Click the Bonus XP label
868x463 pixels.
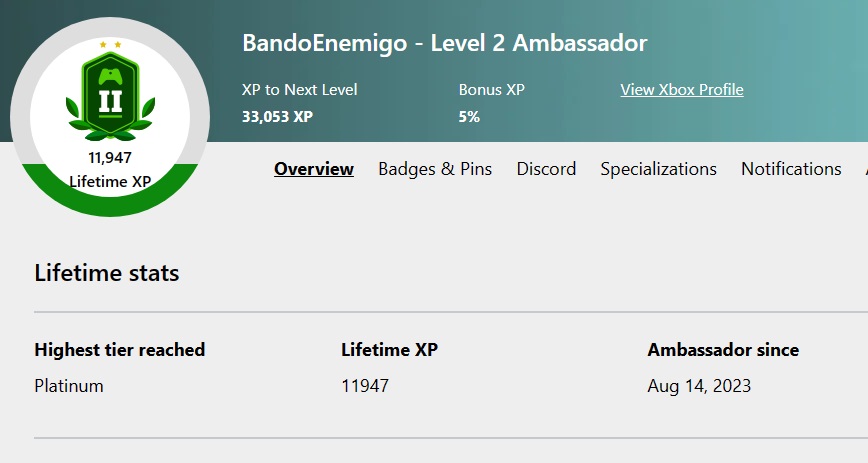pyautogui.click(x=492, y=90)
